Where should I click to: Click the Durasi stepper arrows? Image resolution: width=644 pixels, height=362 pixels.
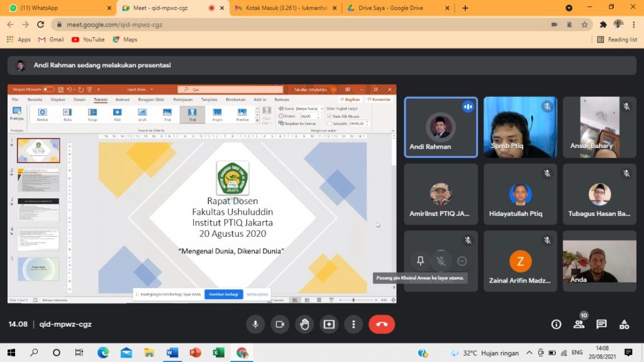click(x=318, y=116)
